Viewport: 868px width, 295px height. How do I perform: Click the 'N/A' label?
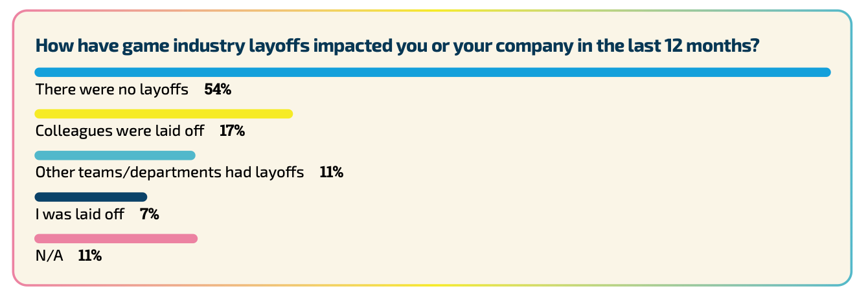point(49,256)
